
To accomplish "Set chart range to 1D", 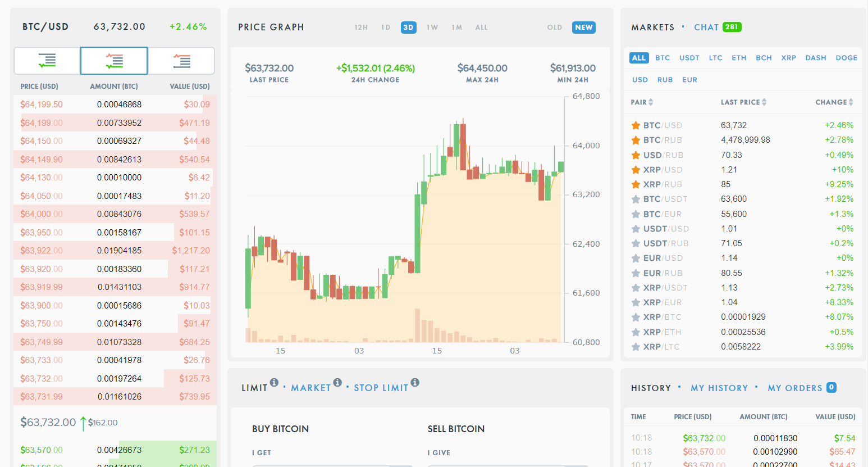I will click(x=386, y=28).
